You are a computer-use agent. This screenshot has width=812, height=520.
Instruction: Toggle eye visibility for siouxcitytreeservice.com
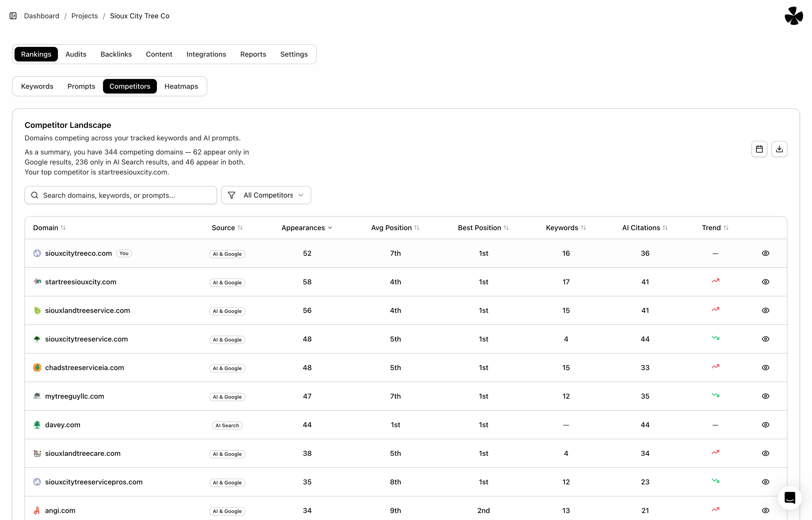765,339
